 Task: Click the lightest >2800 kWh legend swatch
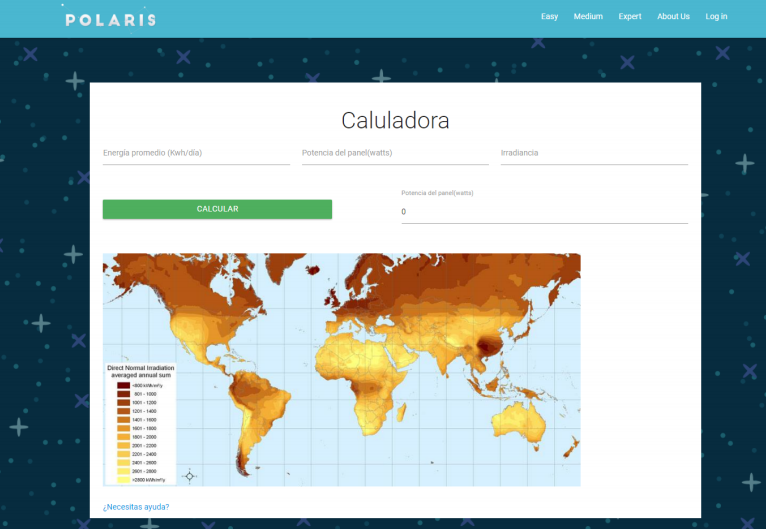click(123, 479)
